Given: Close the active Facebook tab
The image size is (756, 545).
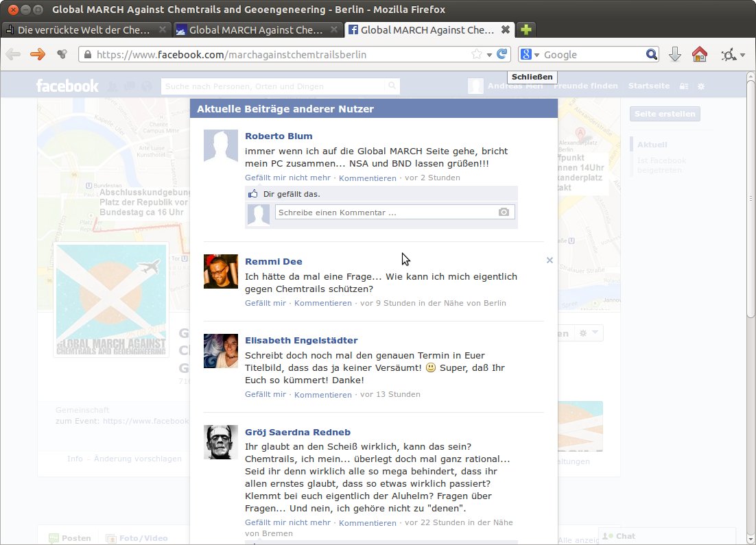Looking at the screenshot, I should click(506, 30).
